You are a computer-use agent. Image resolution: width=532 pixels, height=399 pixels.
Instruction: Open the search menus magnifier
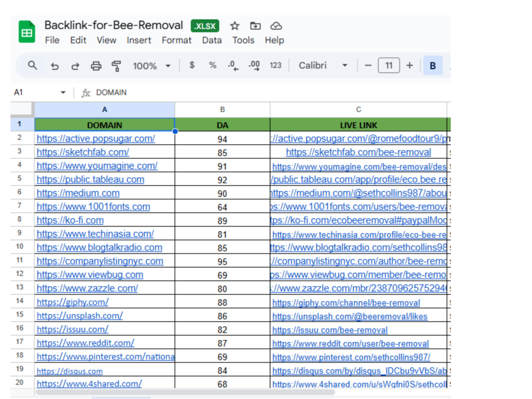pyautogui.click(x=32, y=65)
